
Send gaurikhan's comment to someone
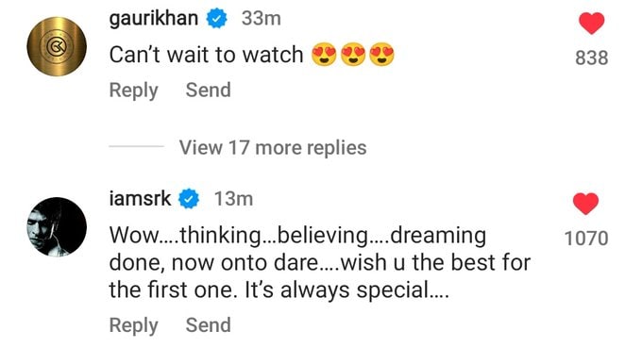(208, 90)
